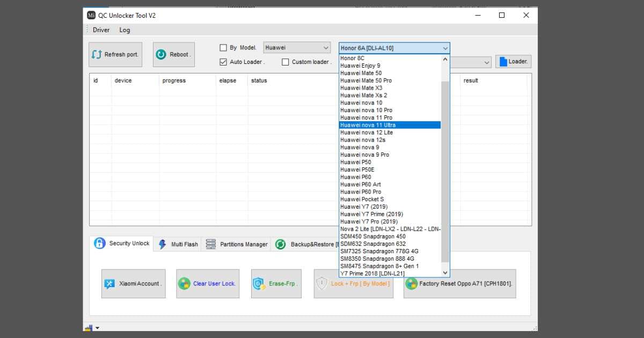
Task: Click the Loader button
Action: 513,61
